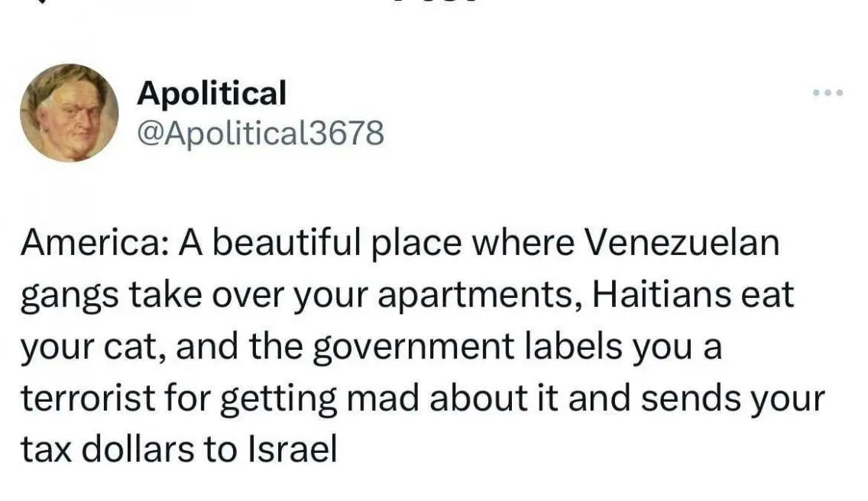Click the word "gangs" in the post

(x=72, y=296)
